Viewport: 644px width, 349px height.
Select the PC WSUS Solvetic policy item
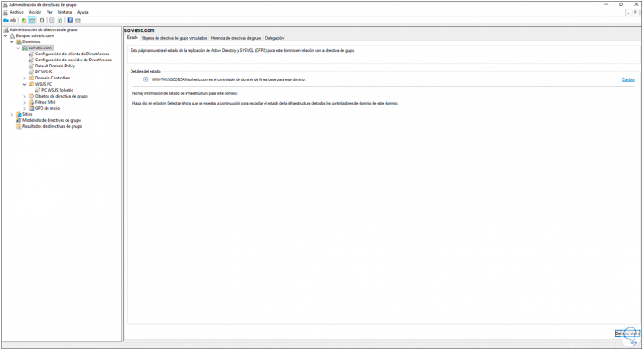(57, 90)
